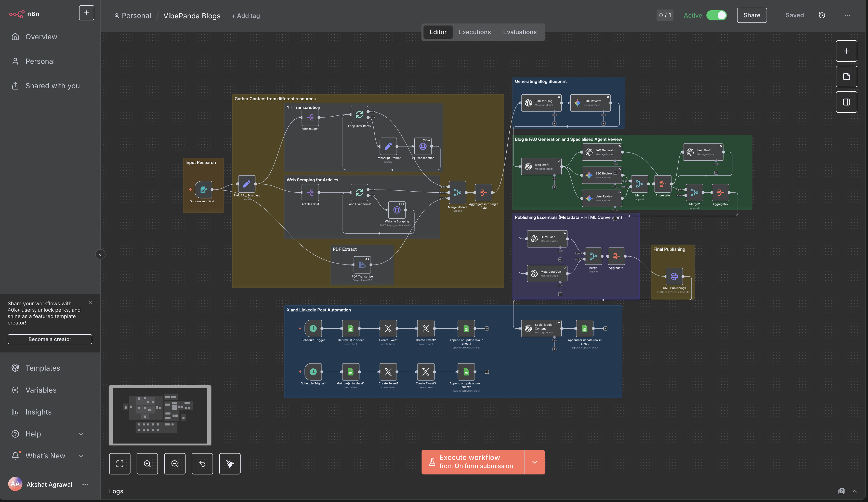Open the Execute workflow trigger dropdown
This screenshot has width=868, height=502.
535,462
